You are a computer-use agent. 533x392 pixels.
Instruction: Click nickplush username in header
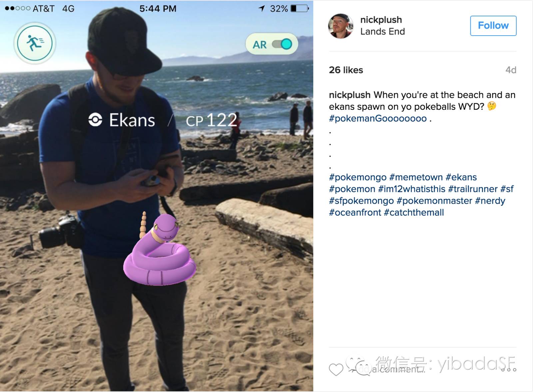tap(381, 20)
